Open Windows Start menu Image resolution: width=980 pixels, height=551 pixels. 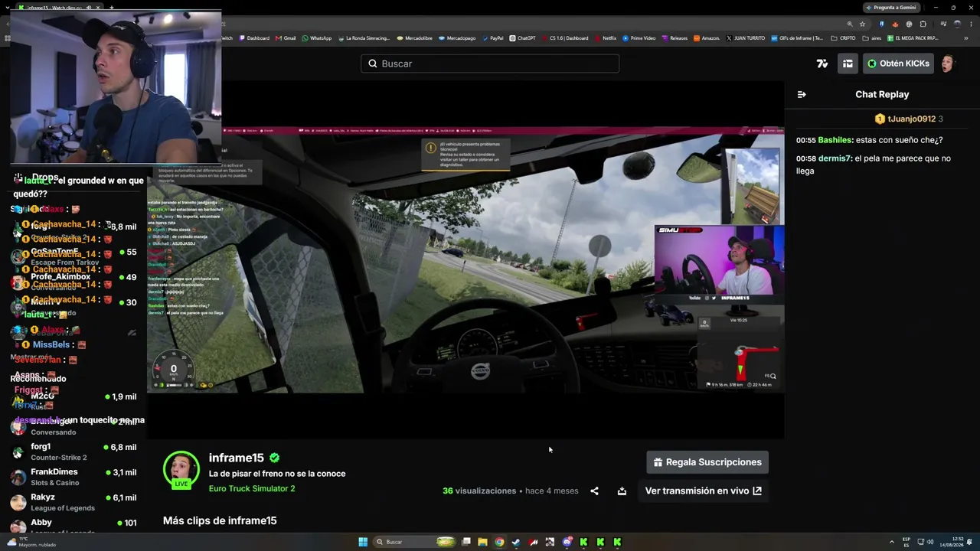click(363, 542)
